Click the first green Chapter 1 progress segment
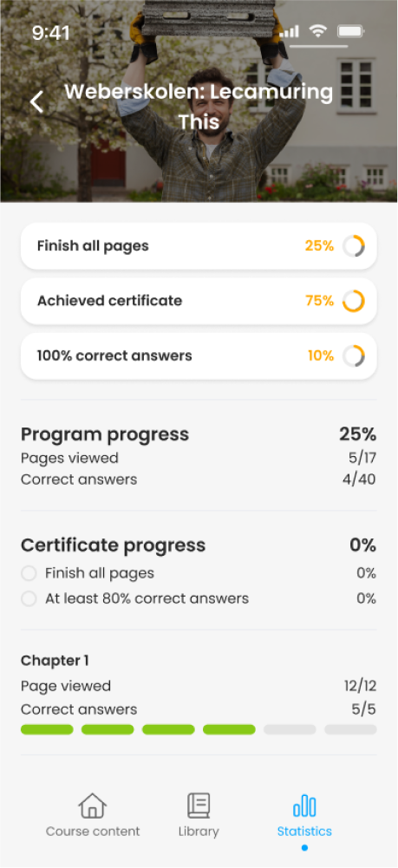Image resolution: width=398 pixels, height=868 pixels. click(47, 729)
